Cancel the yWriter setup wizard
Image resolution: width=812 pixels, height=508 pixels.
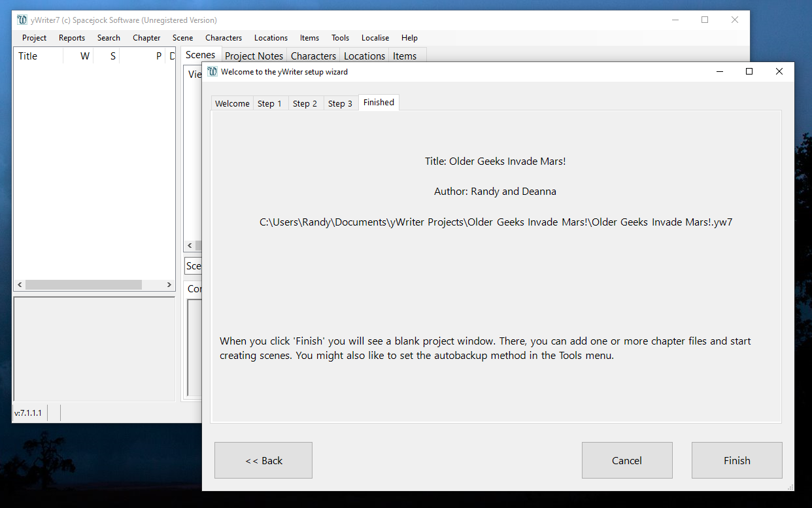point(627,460)
